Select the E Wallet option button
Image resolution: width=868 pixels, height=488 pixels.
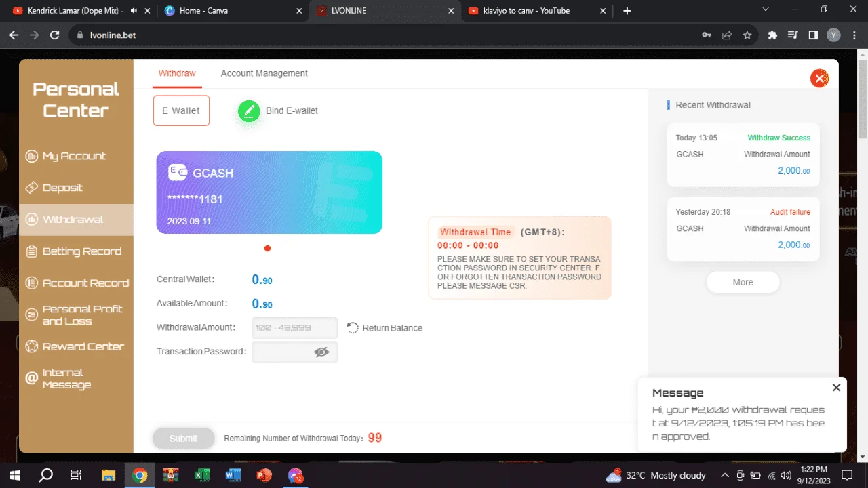click(x=181, y=110)
